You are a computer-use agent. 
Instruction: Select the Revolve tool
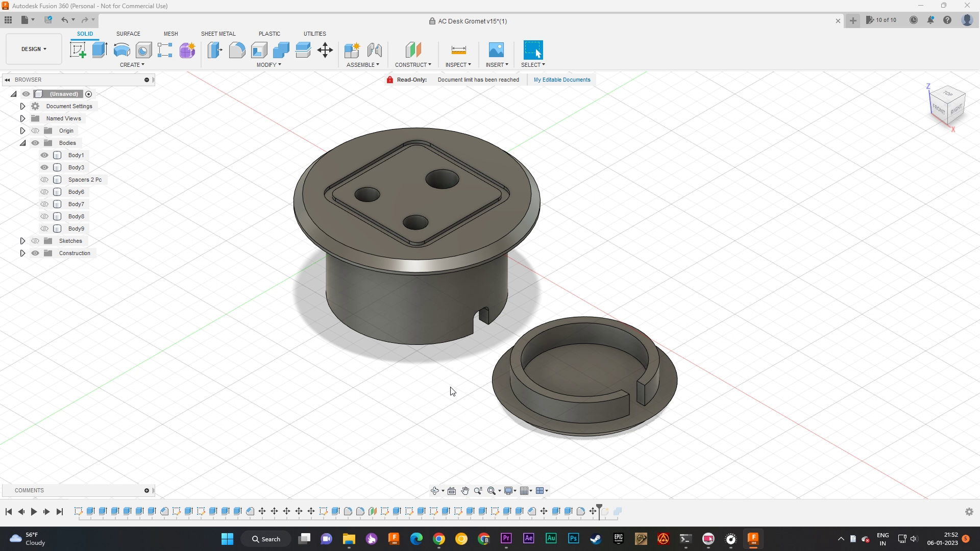coord(121,49)
